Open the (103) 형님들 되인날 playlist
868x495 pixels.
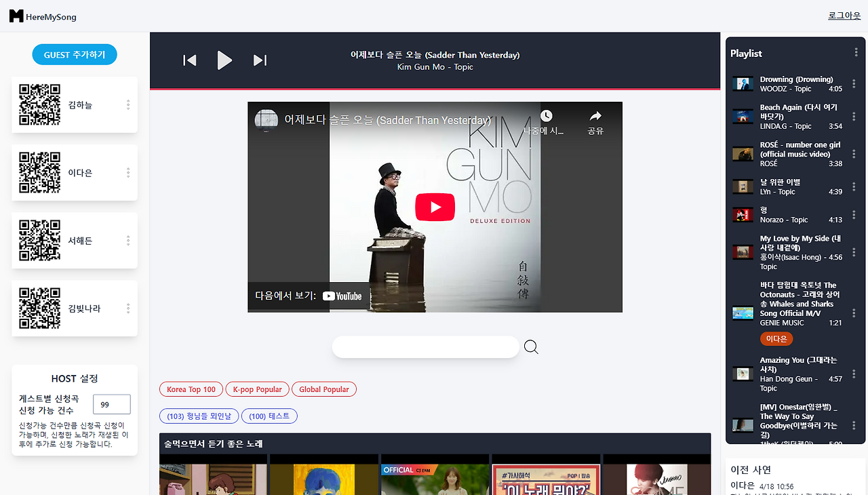click(199, 416)
